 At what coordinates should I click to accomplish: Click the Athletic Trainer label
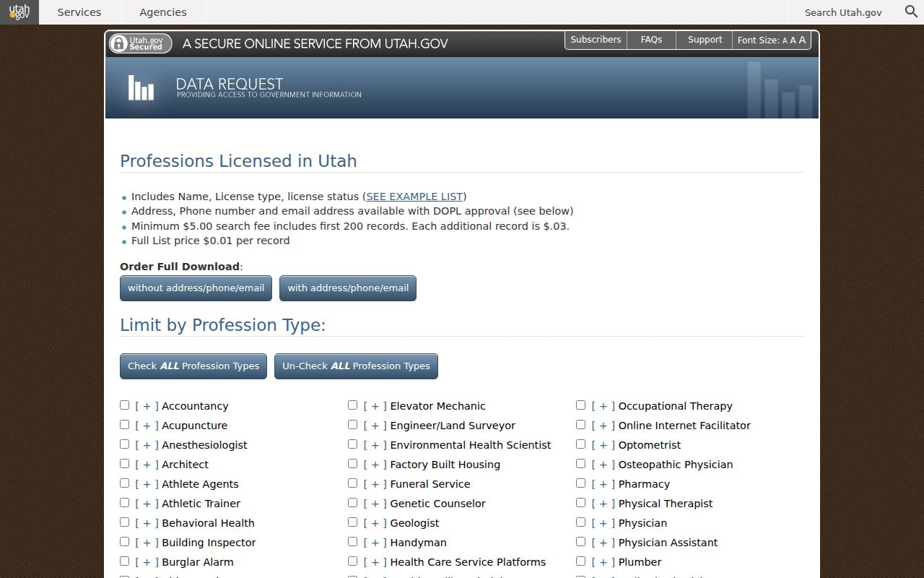click(x=201, y=504)
